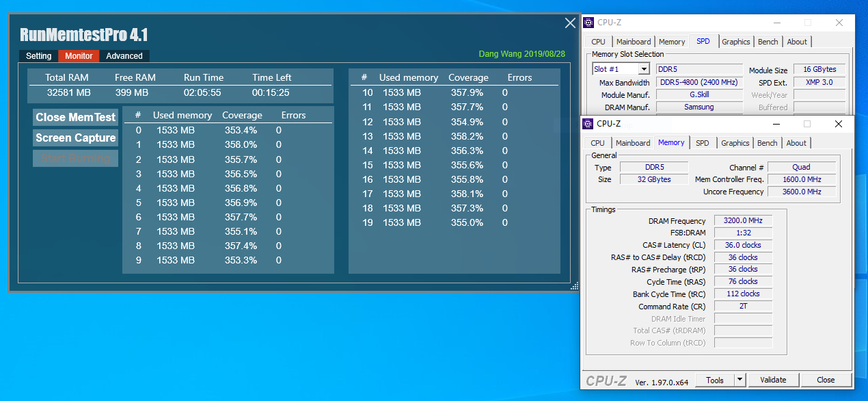Viewport: 868px width, 401px height.
Task: Open the Mainboard tab in the rear CPU-Z window
Action: coord(634,42)
